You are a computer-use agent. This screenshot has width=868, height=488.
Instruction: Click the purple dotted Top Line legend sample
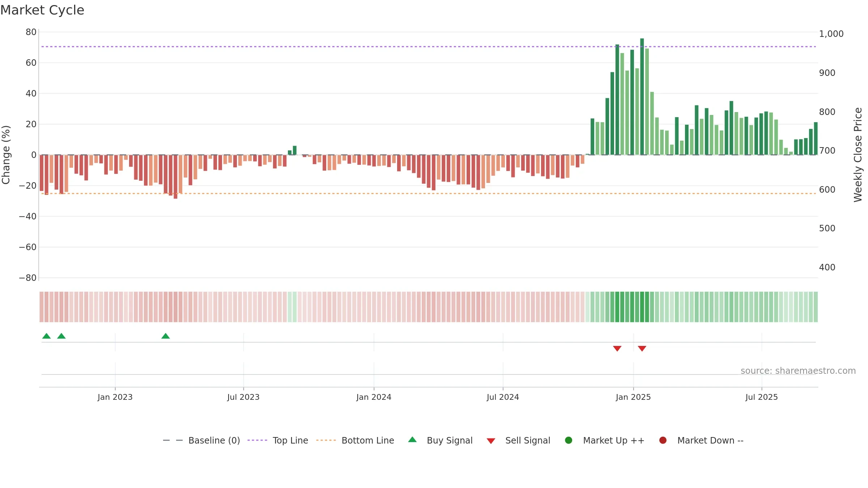[x=257, y=440]
